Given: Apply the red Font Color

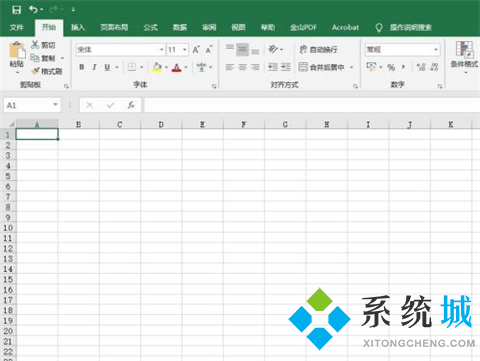Looking at the screenshot, I should coord(177,68).
